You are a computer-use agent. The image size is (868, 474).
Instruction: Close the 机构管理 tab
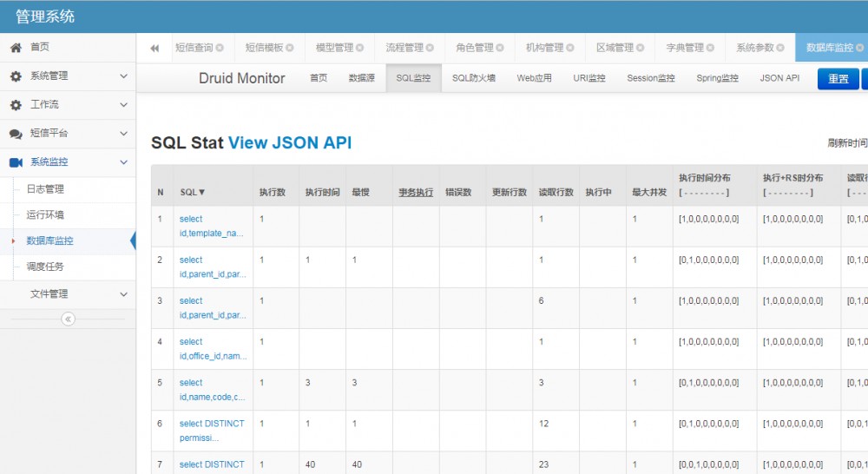click(x=570, y=48)
